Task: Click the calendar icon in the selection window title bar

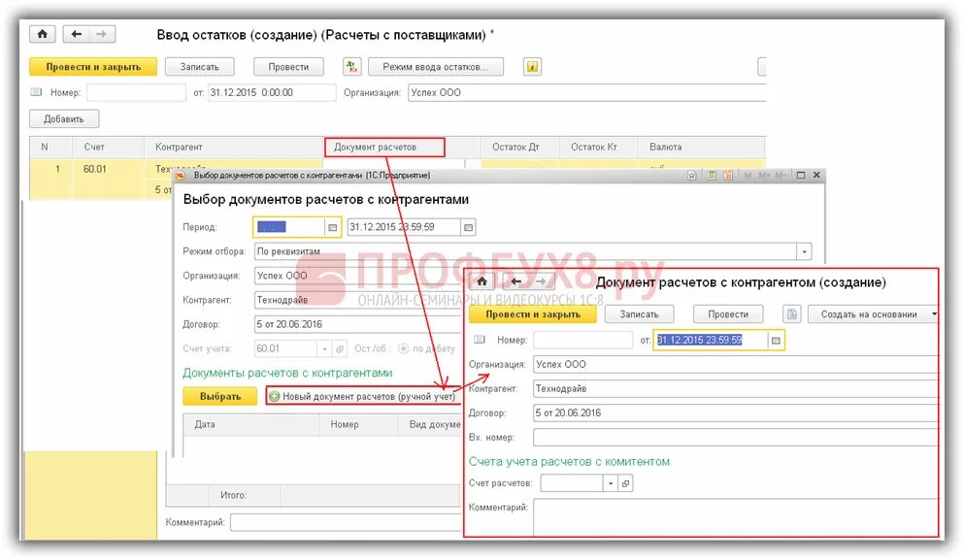Action: click(x=726, y=175)
